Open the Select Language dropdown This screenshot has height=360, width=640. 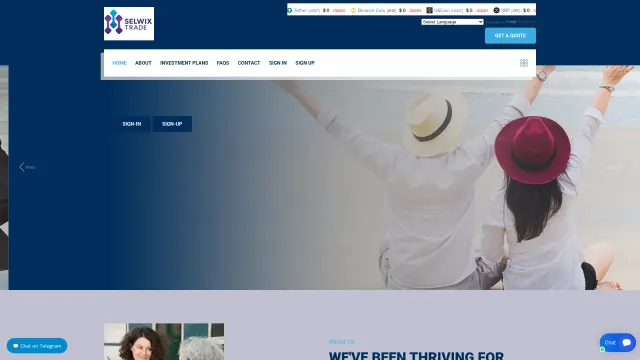452,22
